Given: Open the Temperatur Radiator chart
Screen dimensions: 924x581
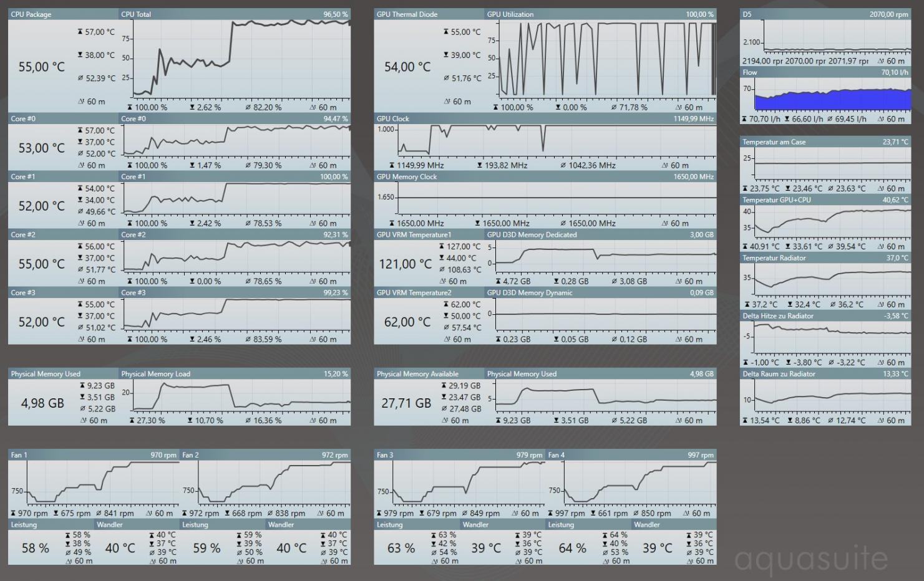Looking at the screenshot, I should (x=833, y=281).
